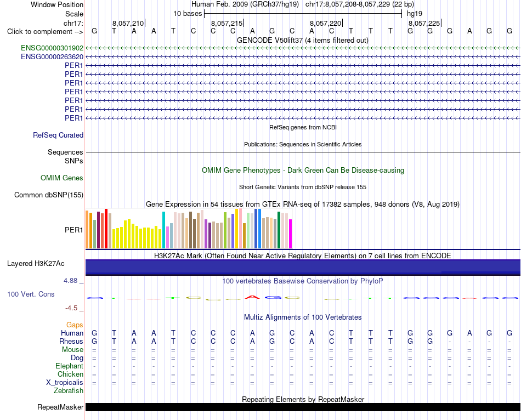
Task: Open the H3K27Ac Mark track title
Action: [303, 256]
